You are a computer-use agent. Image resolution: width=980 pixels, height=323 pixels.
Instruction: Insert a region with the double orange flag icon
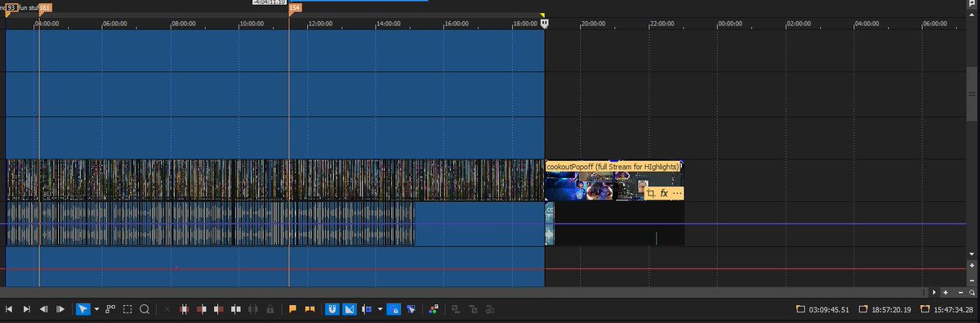tap(310, 309)
